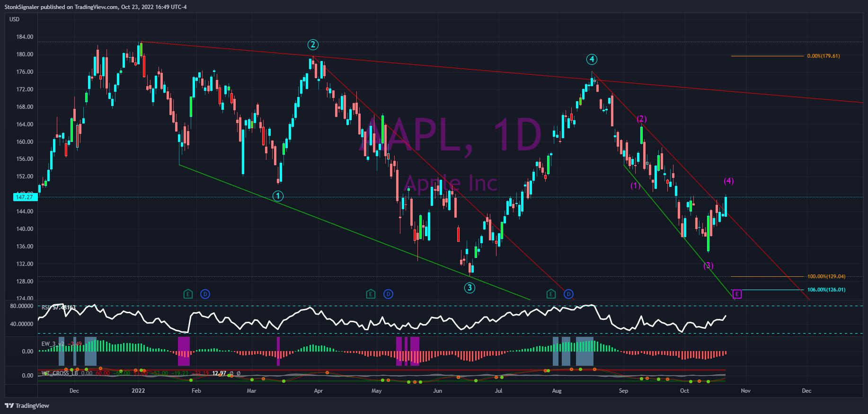This screenshot has width=868, height=414.
Task: Click the 176.00 price axis label
Action: [x=25, y=72]
